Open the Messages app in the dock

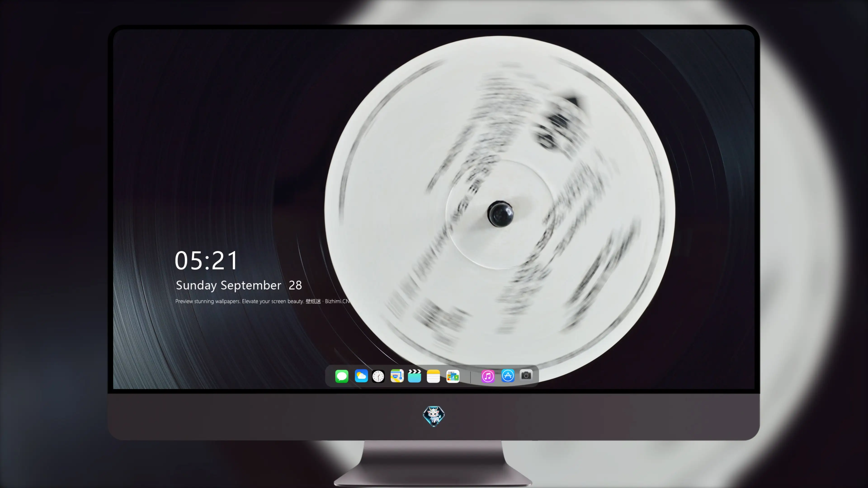[342, 376]
